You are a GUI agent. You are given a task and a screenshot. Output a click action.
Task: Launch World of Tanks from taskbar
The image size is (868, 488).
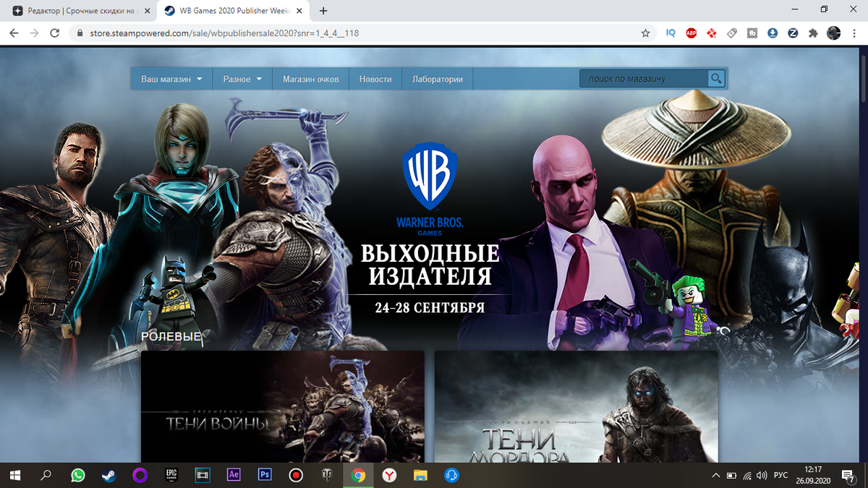tap(327, 475)
